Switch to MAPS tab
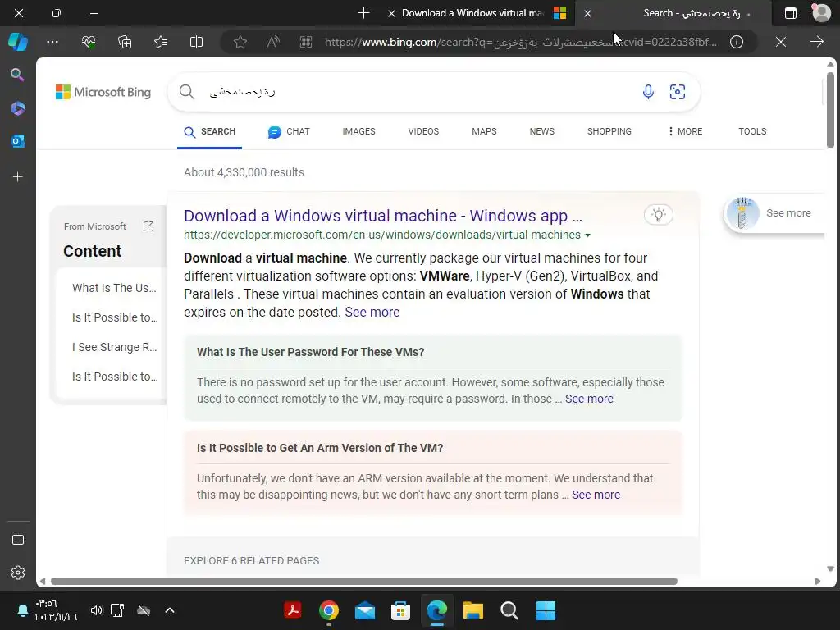The width and height of the screenshot is (840, 630). pyautogui.click(x=484, y=131)
